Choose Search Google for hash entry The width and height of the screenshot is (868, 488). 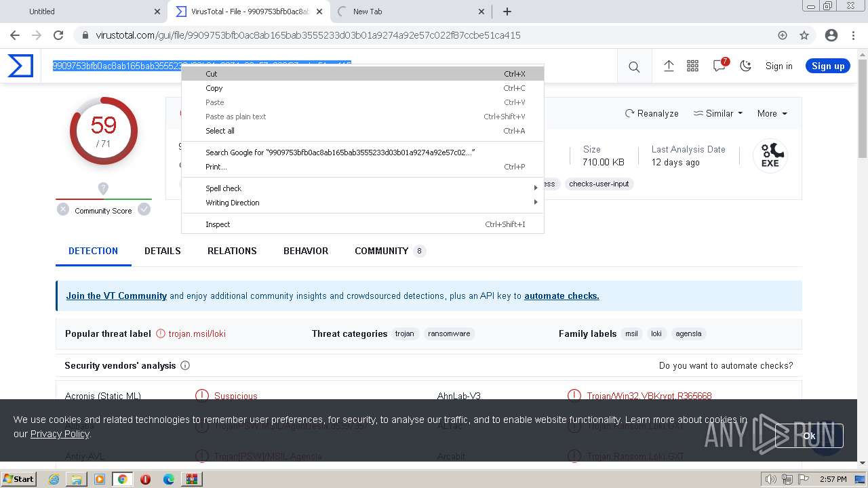tap(363, 152)
